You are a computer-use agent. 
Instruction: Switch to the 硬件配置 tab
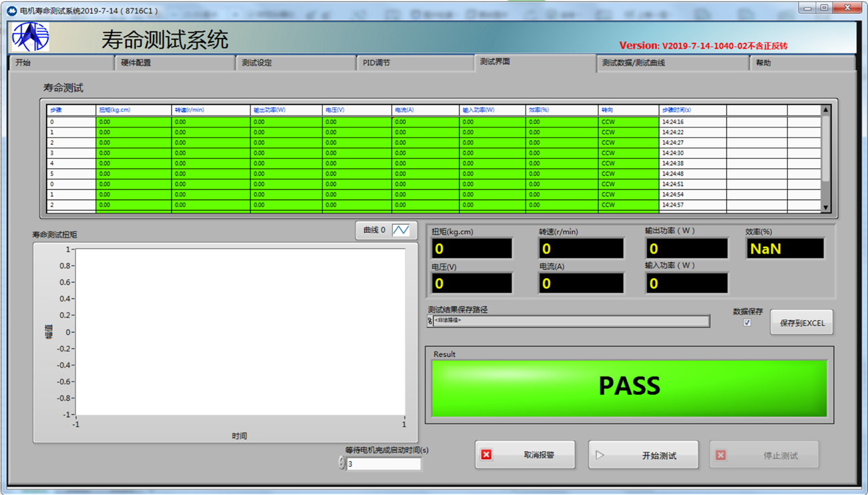(x=176, y=63)
